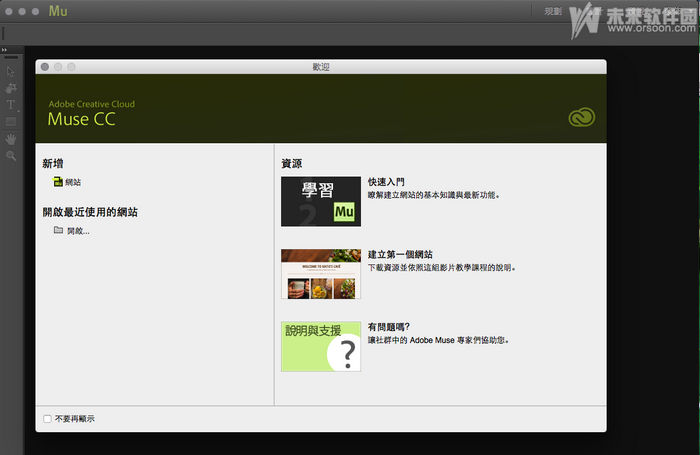700x455 pixels.
Task: Select the Zoom magnifier tool
Action: click(11, 156)
